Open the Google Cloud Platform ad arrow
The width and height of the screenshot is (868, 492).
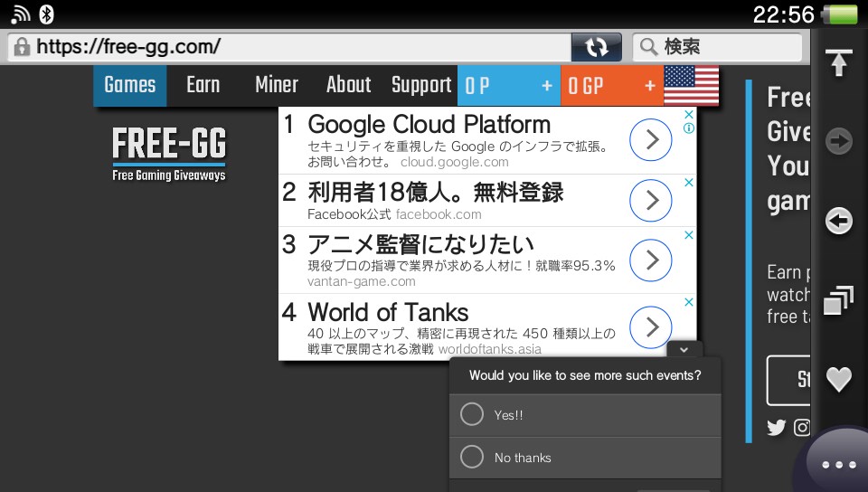coord(650,140)
